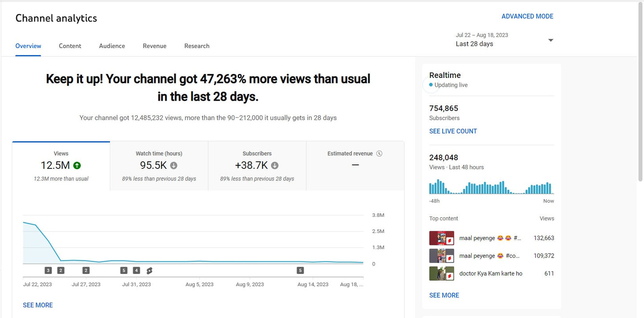Viewport: 644px width, 318px height.
Task: Open the Research tab
Action: click(197, 46)
